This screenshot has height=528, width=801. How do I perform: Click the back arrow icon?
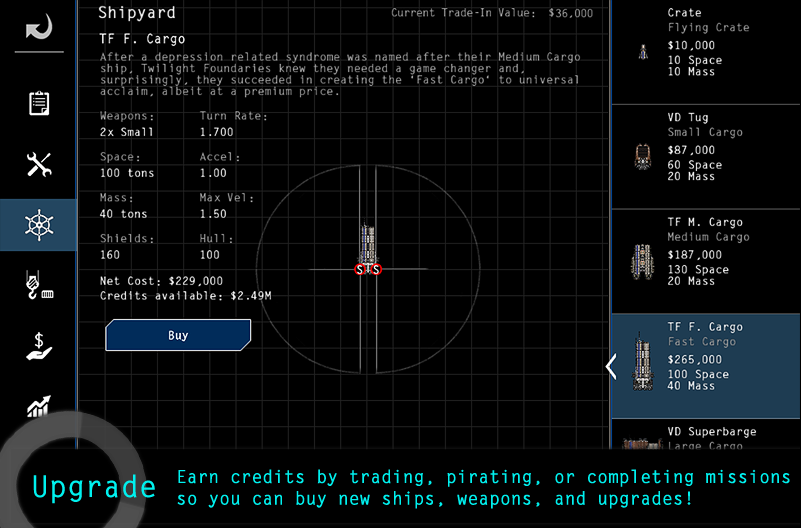[x=39, y=27]
